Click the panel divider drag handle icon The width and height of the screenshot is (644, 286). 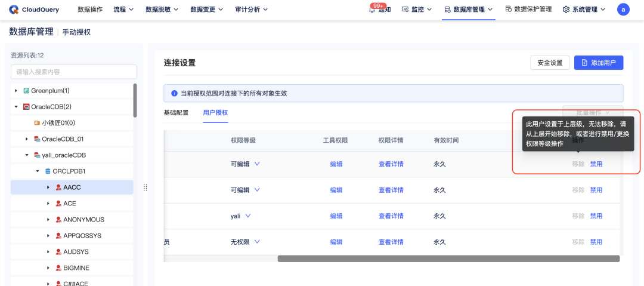point(145,187)
